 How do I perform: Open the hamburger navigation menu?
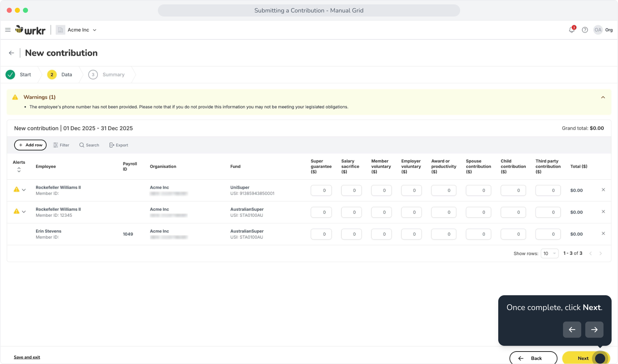8,30
